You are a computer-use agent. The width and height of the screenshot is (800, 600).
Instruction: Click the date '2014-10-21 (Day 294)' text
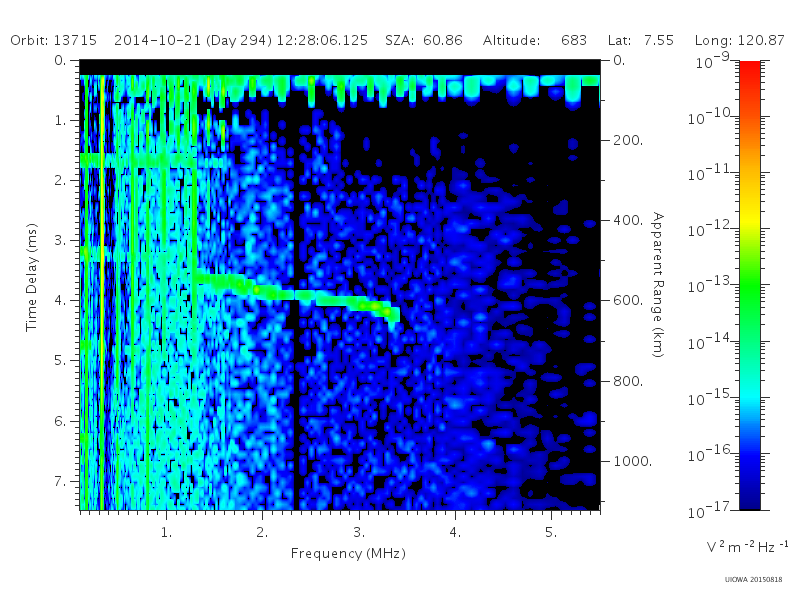pyautogui.click(x=193, y=40)
